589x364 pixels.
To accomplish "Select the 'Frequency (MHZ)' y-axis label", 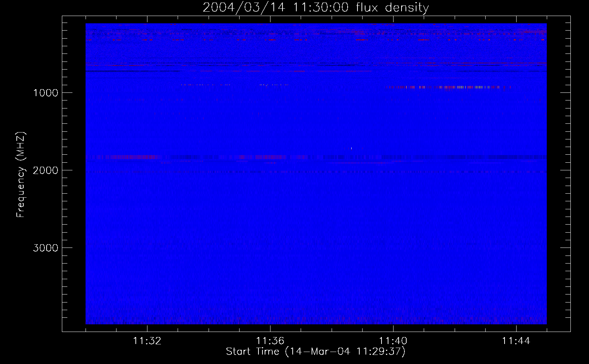I will click(21, 175).
